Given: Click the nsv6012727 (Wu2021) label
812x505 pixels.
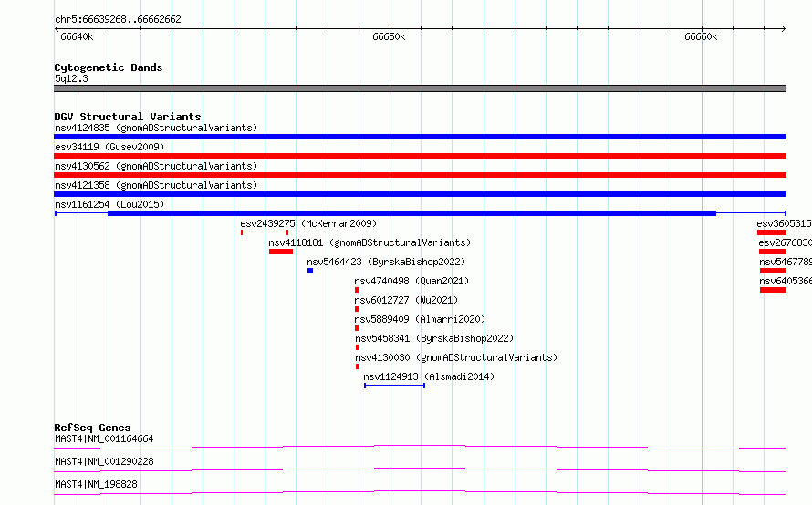Looking at the screenshot, I should [x=406, y=300].
